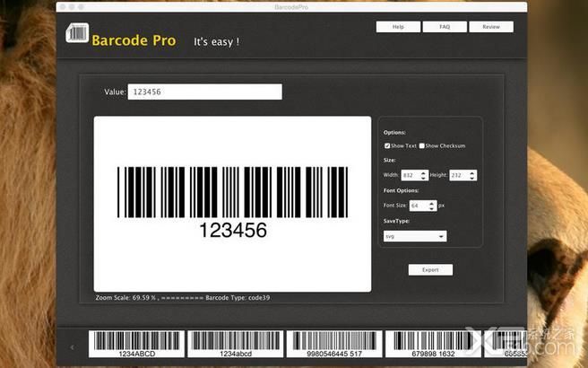Open the Help button
588x368 pixels.
coord(398,27)
